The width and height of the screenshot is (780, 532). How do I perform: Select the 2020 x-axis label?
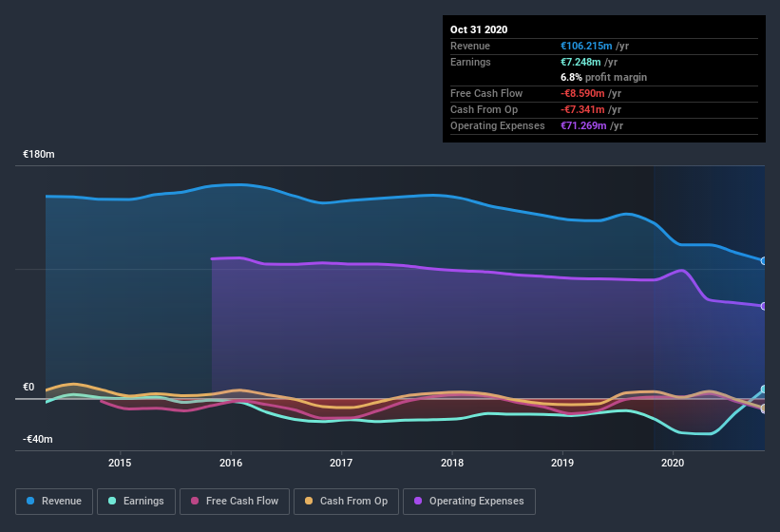tap(673, 463)
